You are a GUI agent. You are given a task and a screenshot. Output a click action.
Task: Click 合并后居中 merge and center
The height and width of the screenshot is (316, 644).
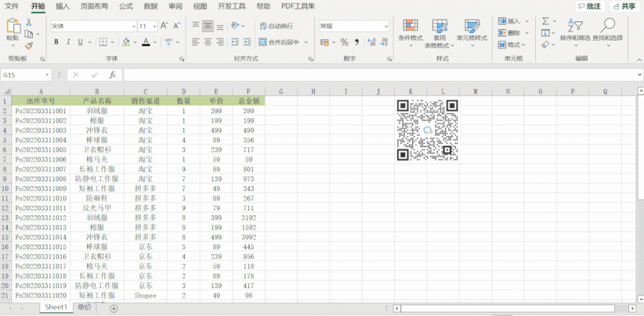(279, 42)
